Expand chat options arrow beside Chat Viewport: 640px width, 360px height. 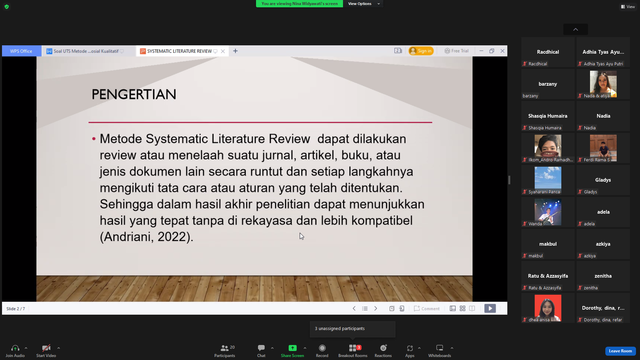pyautogui.click(x=272, y=348)
